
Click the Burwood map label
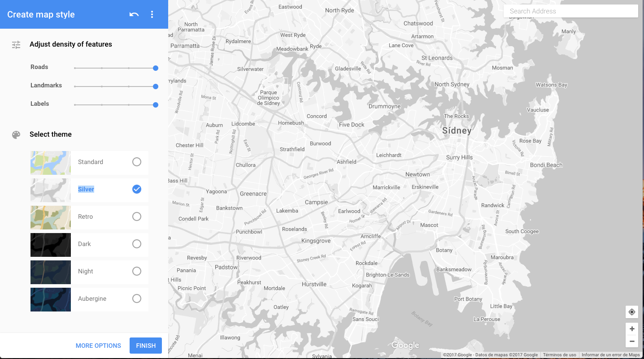pyautogui.click(x=320, y=143)
